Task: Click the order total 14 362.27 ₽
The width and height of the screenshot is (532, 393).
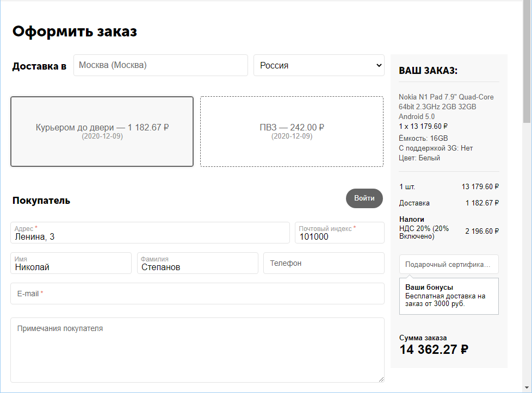Action: (434, 350)
